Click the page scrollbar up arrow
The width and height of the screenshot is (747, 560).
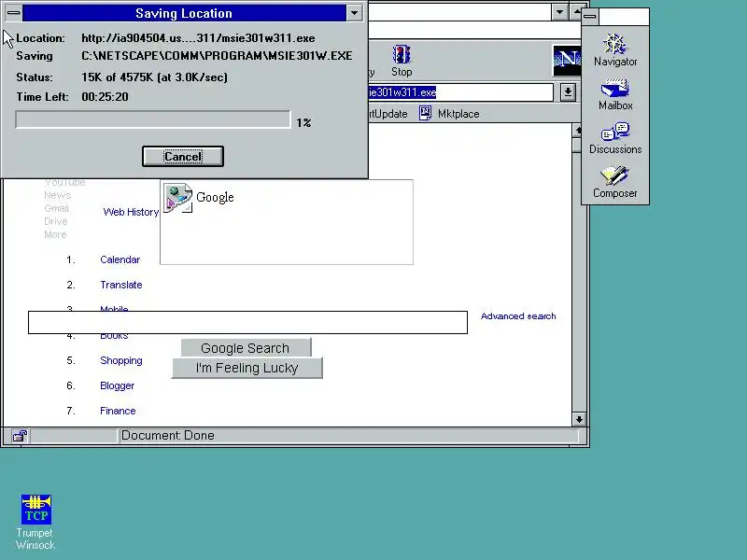(577, 130)
